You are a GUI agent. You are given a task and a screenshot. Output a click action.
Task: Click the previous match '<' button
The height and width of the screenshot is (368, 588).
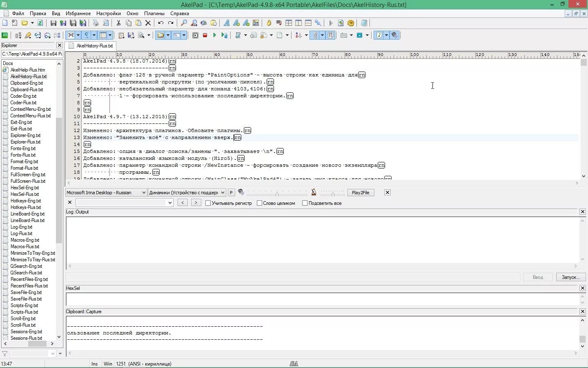(x=183, y=202)
